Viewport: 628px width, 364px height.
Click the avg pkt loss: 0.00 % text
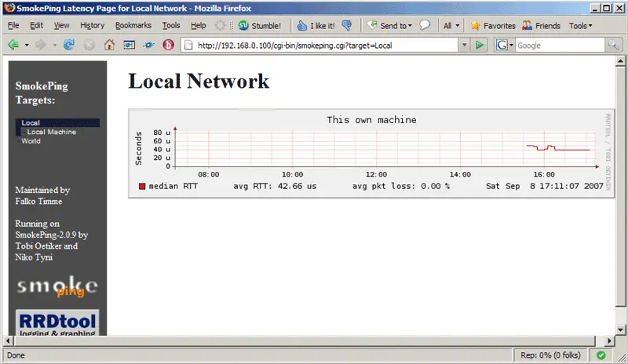pyautogui.click(x=401, y=186)
